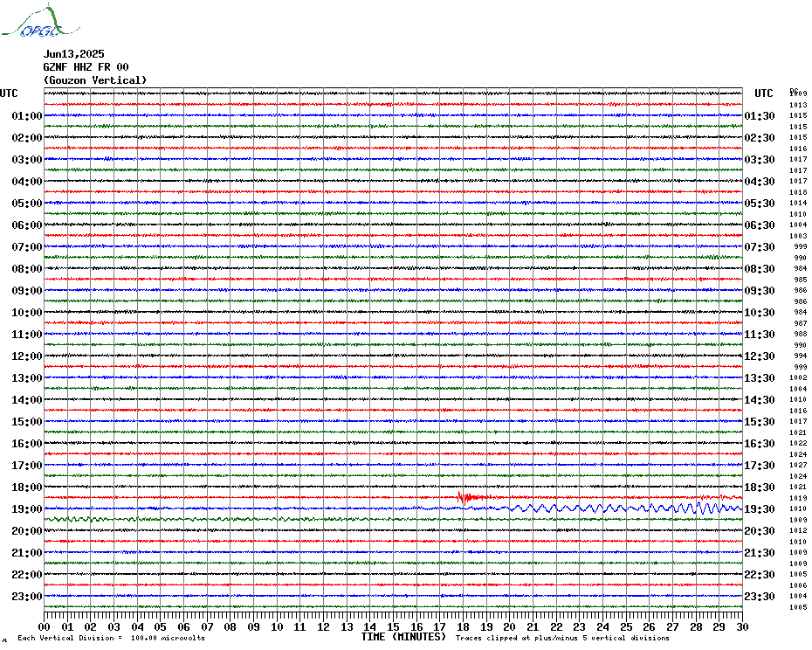Click the 1027 value in the right column
The image size is (812, 650).
(x=798, y=465)
